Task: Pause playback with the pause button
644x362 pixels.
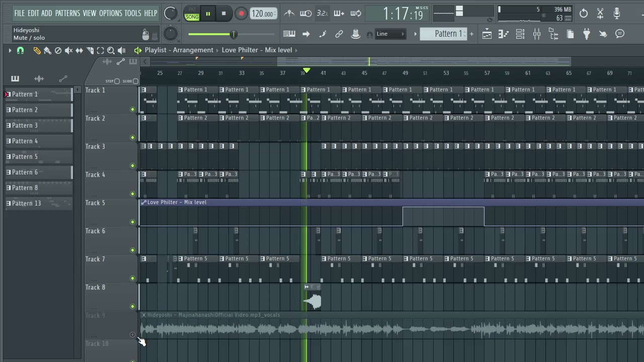Action: point(208,14)
